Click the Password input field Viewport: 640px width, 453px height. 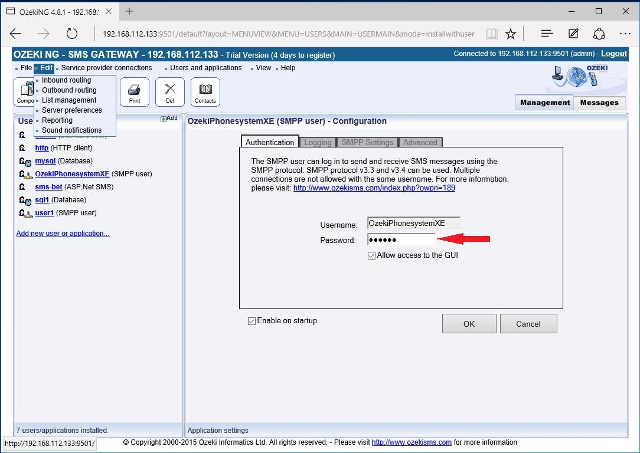coord(401,240)
